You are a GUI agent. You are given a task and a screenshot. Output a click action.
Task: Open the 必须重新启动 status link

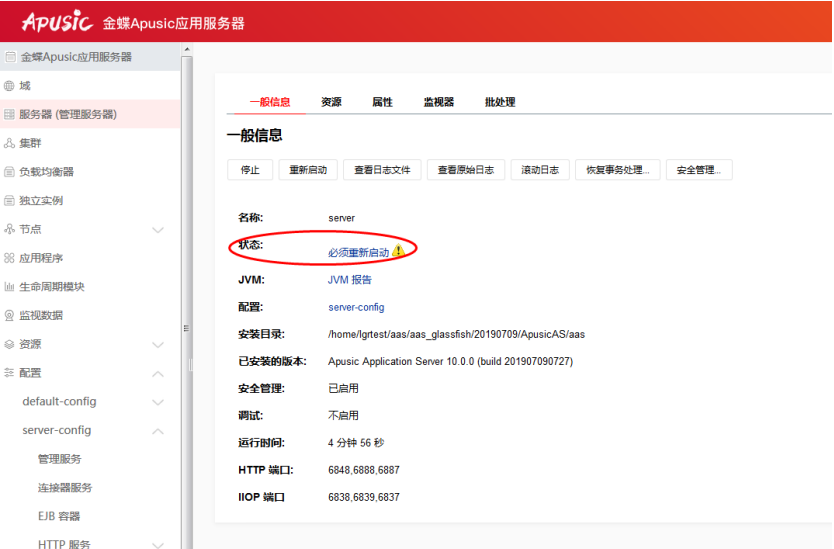click(x=358, y=252)
